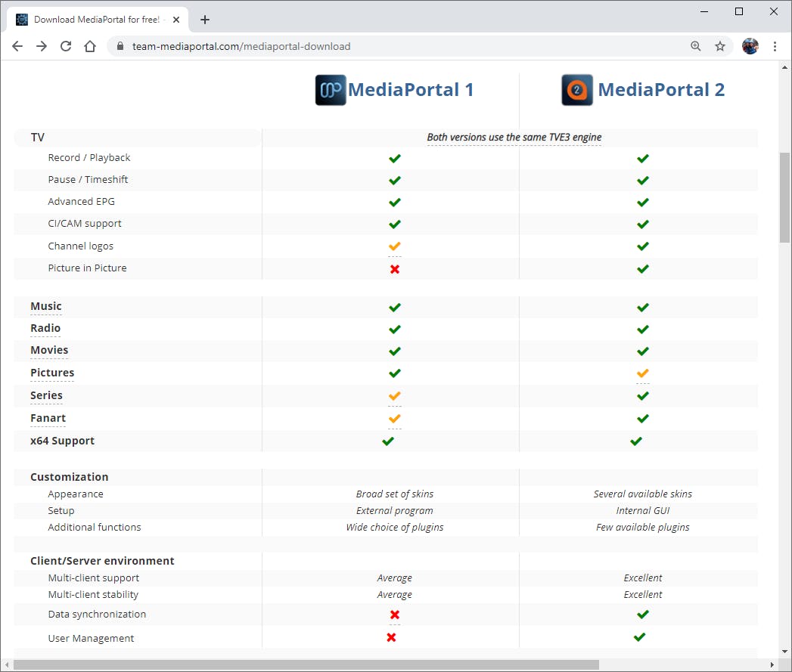The image size is (792, 672).
Task: Select the 'Multi-client support' row label
Action: (x=94, y=578)
